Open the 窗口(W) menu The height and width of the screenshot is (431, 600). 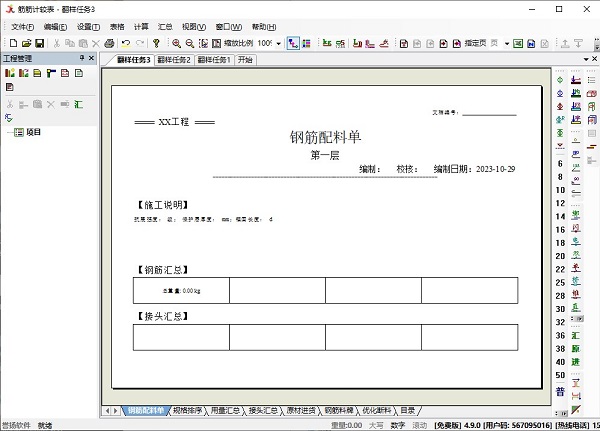click(228, 27)
